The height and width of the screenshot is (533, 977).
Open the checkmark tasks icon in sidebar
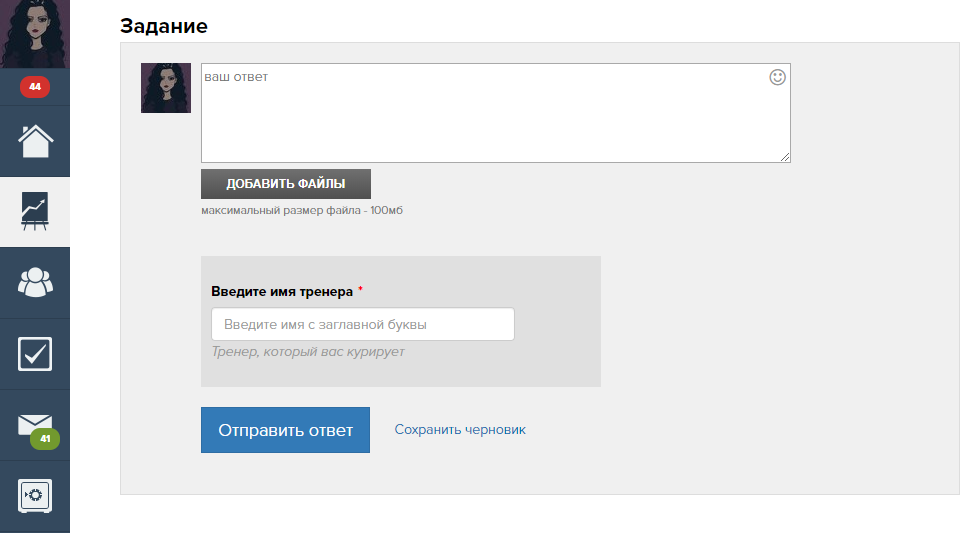(x=35, y=354)
